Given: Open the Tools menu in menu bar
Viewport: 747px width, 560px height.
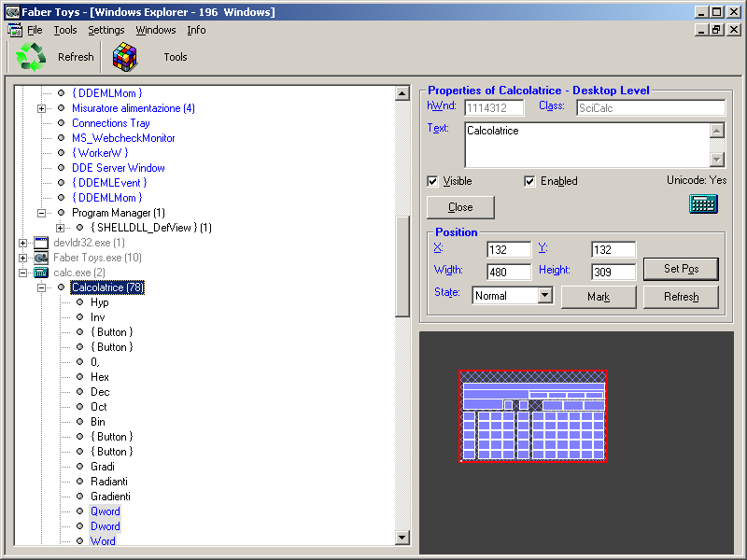Looking at the screenshot, I should click(65, 30).
